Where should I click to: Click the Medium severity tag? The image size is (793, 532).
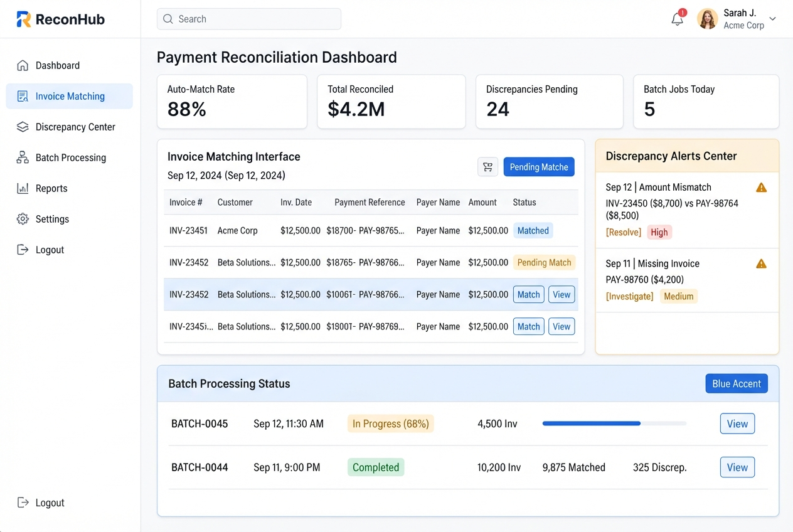pos(679,296)
